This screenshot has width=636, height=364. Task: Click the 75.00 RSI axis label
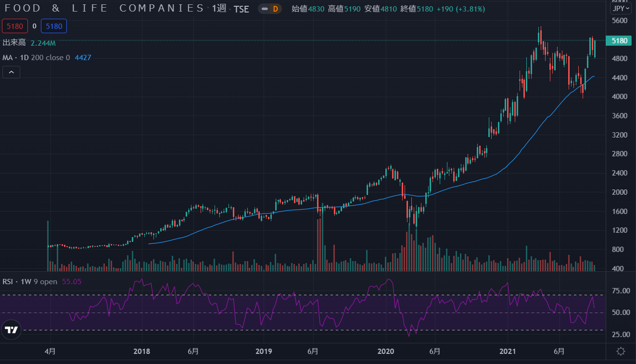point(621,291)
